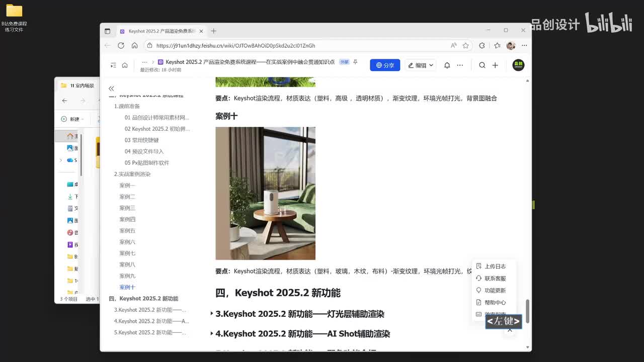The height and width of the screenshot is (362, 644).
Task: Open the notifications bell icon
Action: (447, 65)
